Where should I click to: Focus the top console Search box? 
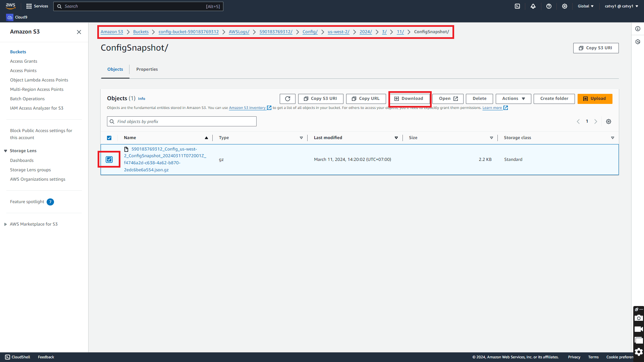coord(138,6)
